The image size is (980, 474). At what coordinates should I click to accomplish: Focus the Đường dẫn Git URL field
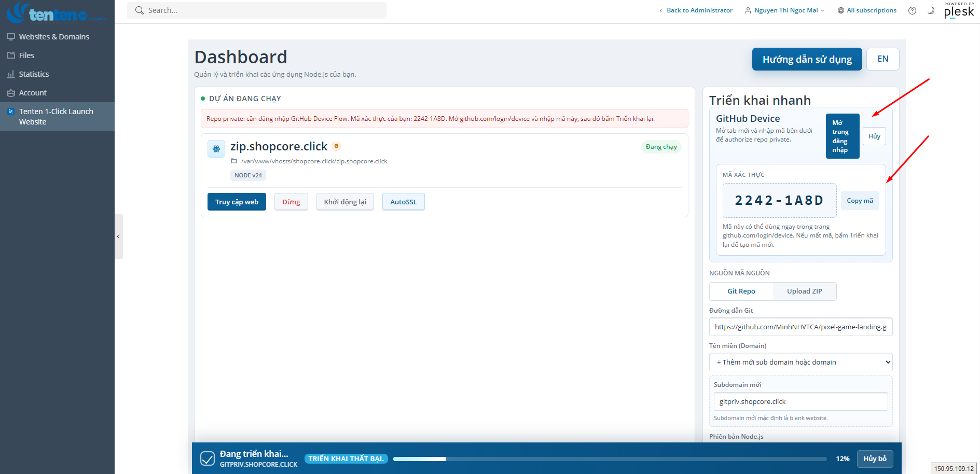point(800,327)
